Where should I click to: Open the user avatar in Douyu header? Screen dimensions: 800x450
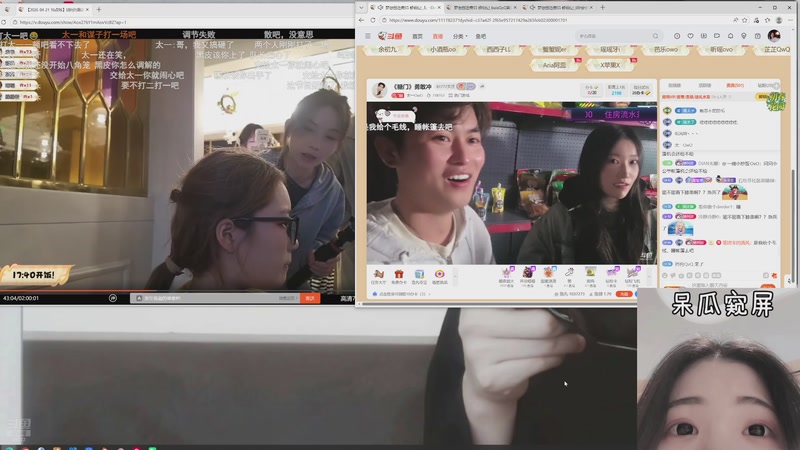(x=774, y=35)
